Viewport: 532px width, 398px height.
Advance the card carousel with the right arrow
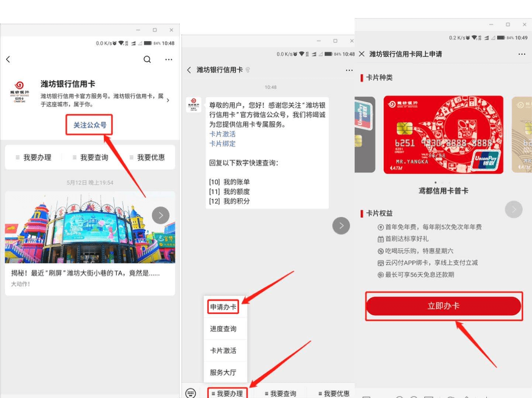point(514,209)
